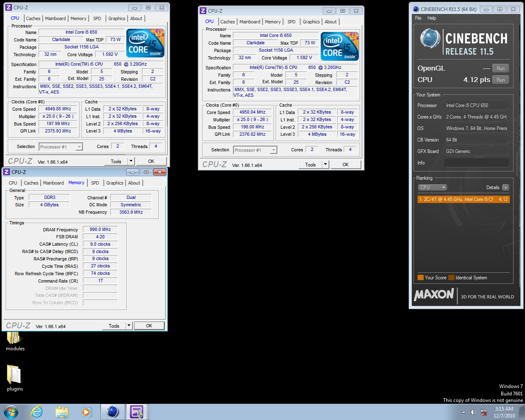Open Caches tab in bottom-left CPU-Z memory window
Image resolution: width=525 pixels, height=420 pixels.
(x=31, y=183)
